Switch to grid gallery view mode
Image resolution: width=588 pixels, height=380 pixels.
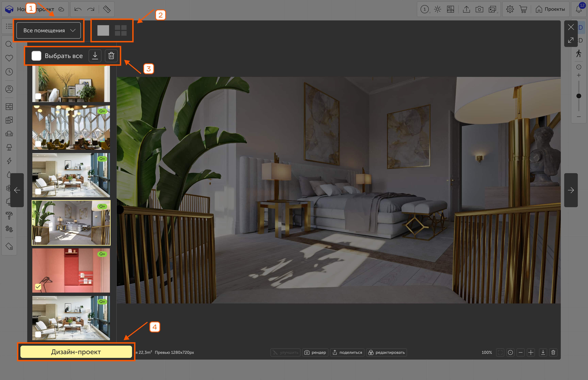[121, 30]
